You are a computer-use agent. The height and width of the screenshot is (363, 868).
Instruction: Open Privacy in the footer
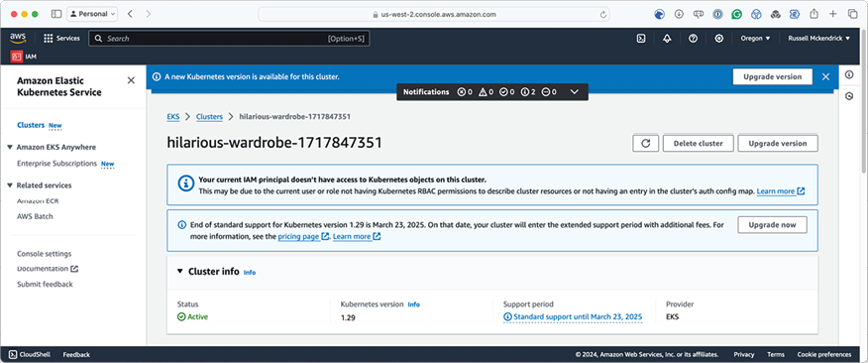[744, 355]
